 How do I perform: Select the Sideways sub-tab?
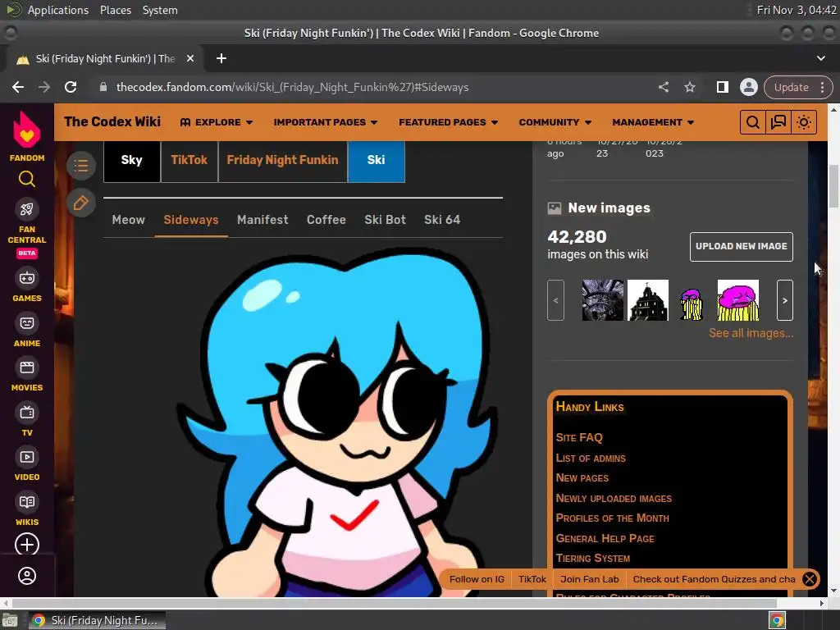click(191, 220)
